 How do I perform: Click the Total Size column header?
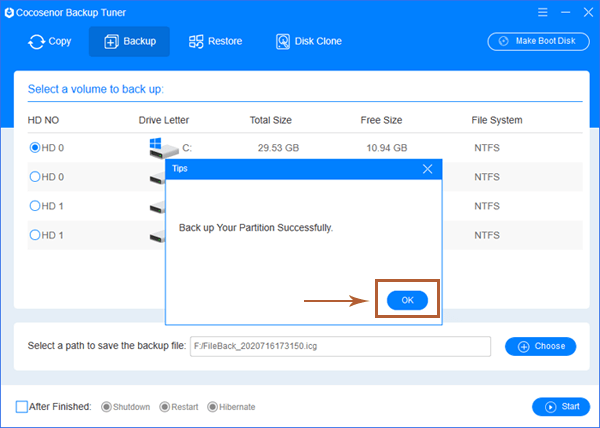coord(271,120)
